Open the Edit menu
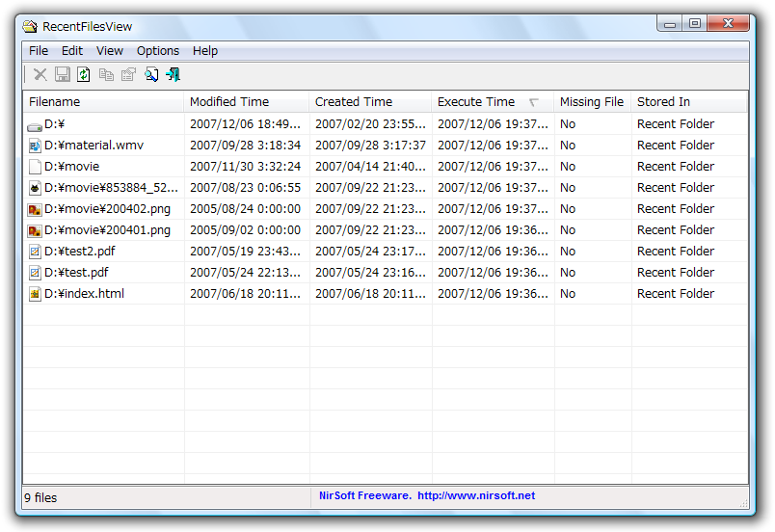The height and width of the screenshot is (532, 775). 72,51
